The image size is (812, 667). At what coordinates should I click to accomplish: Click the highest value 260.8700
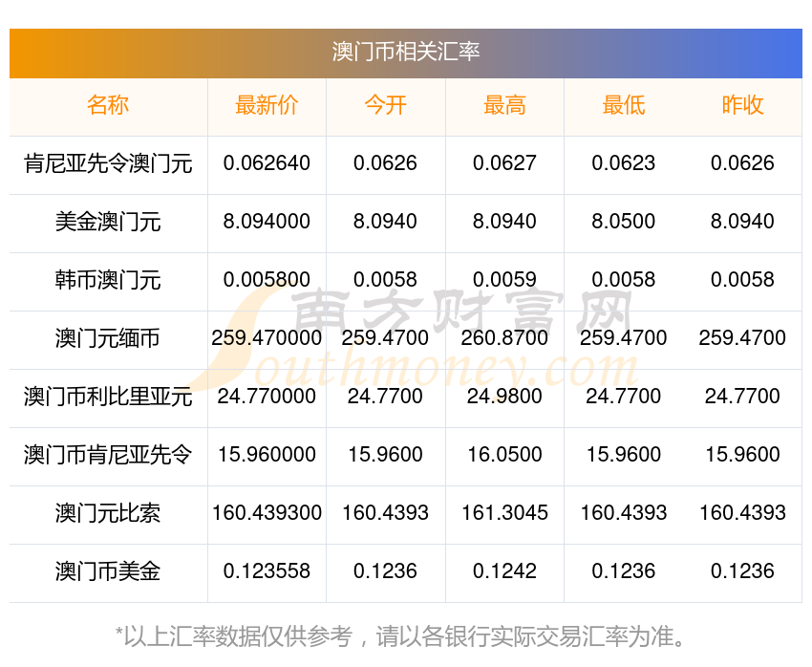504,338
